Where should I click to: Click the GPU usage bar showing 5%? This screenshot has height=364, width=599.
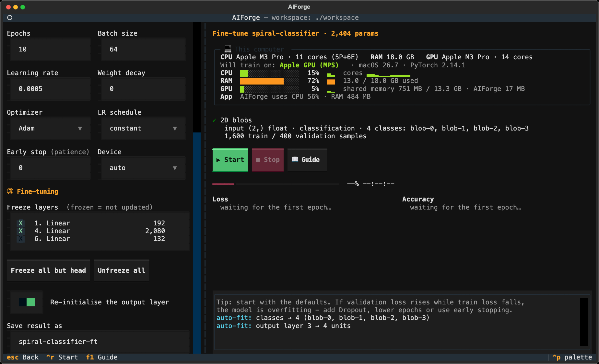tap(270, 89)
